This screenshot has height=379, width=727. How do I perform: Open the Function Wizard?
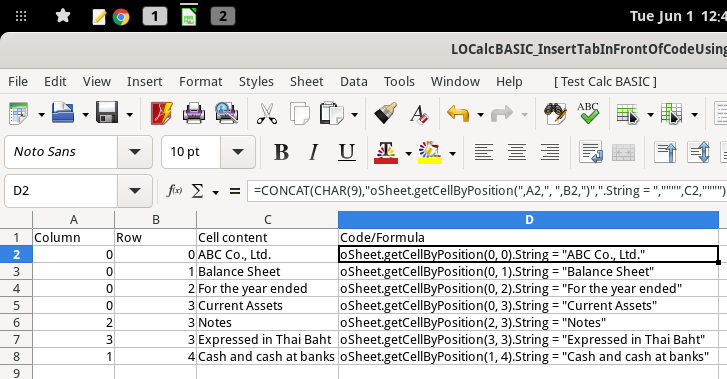click(175, 190)
